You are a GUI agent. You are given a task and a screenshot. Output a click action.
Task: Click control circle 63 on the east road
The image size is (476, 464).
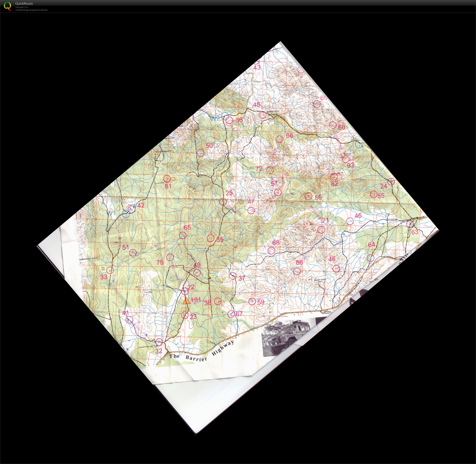(410, 224)
